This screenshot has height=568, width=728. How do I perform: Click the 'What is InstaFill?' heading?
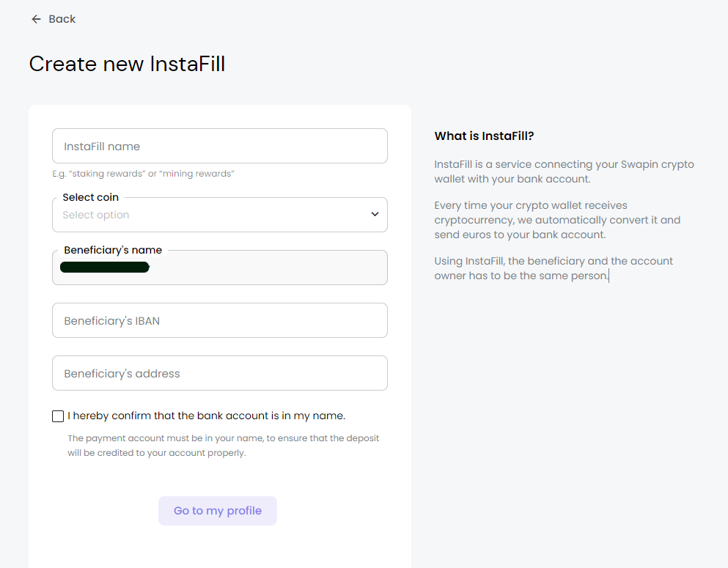pos(484,136)
